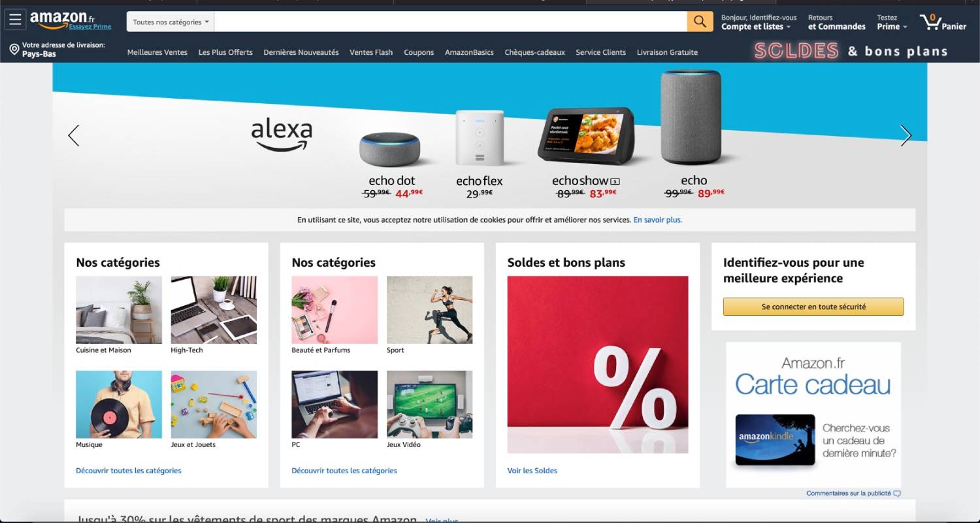This screenshot has width=980, height=523.
Task: Open the hamburger side menu
Action: tap(15, 20)
